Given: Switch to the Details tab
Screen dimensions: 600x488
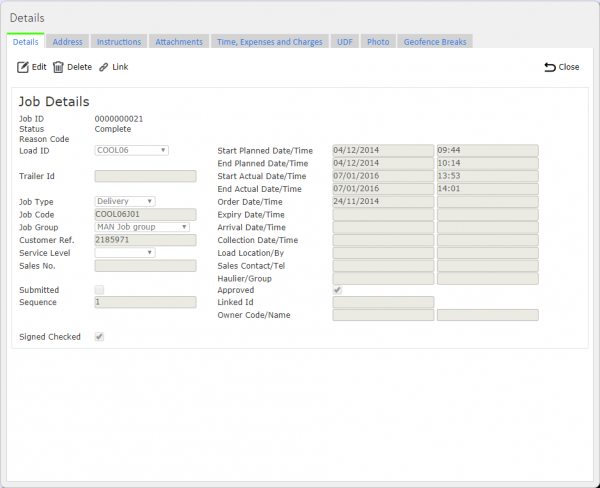Looking at the screenshot, I should point(26,42).
